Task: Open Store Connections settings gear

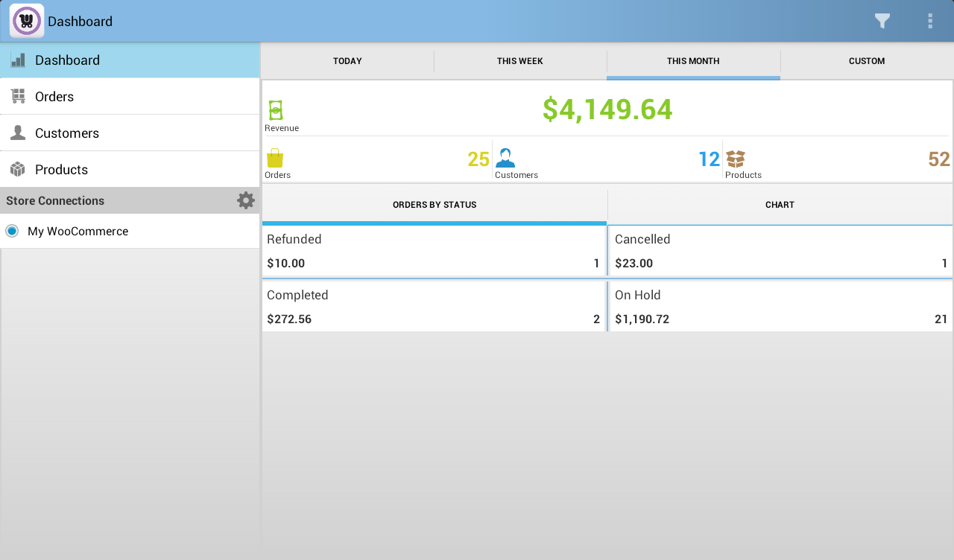Action: [x=246, y=200]
